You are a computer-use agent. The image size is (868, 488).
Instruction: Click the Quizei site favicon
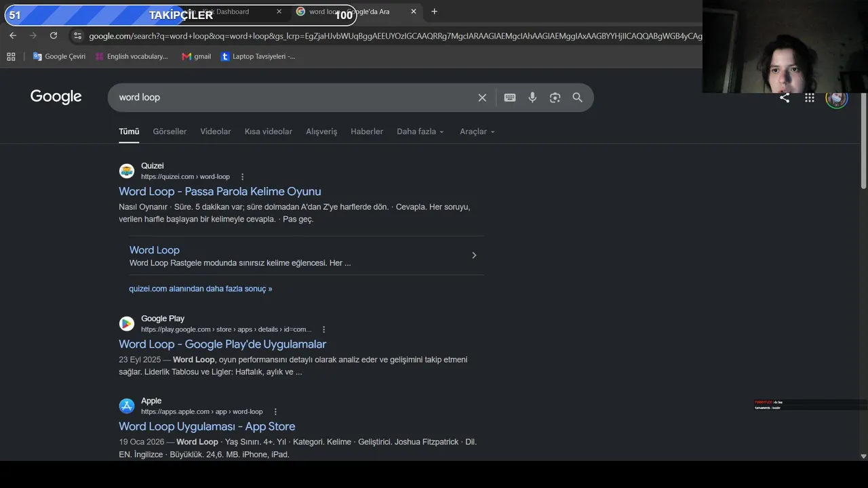(127, 171)
